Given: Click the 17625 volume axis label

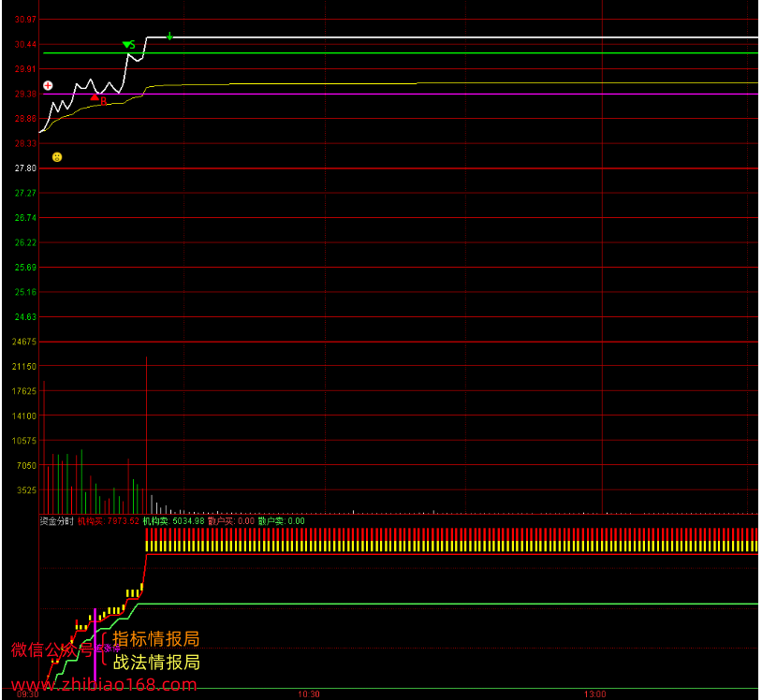Looking at the screenshot, I should pyautogui.click(x=24, y=391).
